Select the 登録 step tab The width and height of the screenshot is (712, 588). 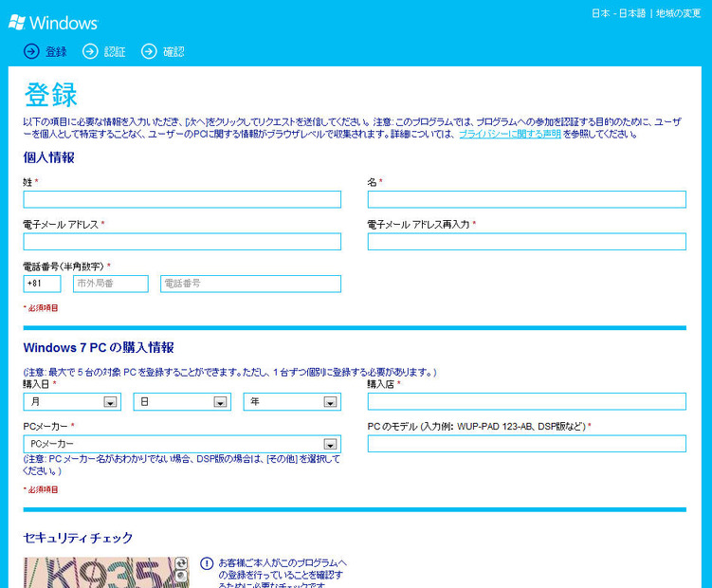tap(56, 52)
